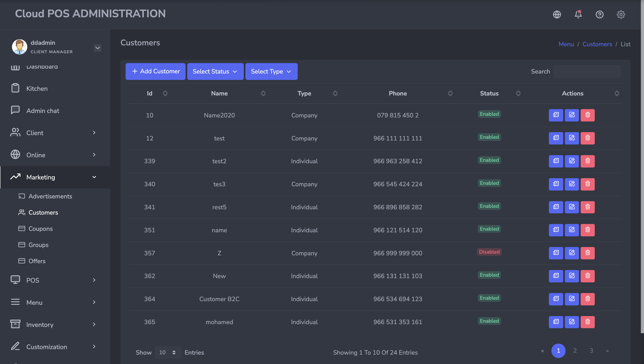Go to previous page with « arrow
The height and width of the screenshot is (364, 644).
coord(542,351)
